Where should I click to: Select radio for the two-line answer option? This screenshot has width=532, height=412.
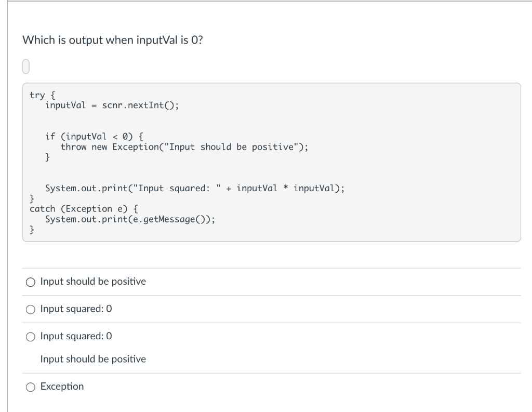[31, 336]
